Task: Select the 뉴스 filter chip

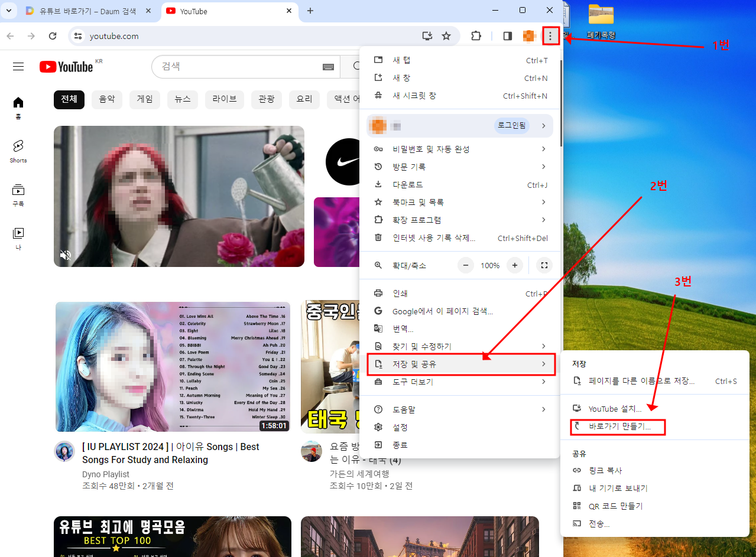Action: click(x=183, y=99)
